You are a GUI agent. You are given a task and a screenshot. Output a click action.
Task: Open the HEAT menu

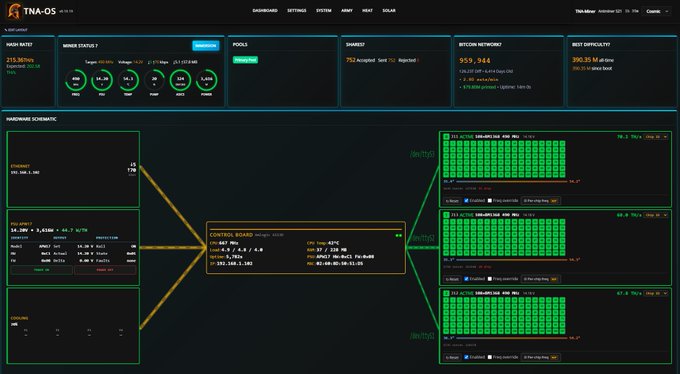point(367,10)
